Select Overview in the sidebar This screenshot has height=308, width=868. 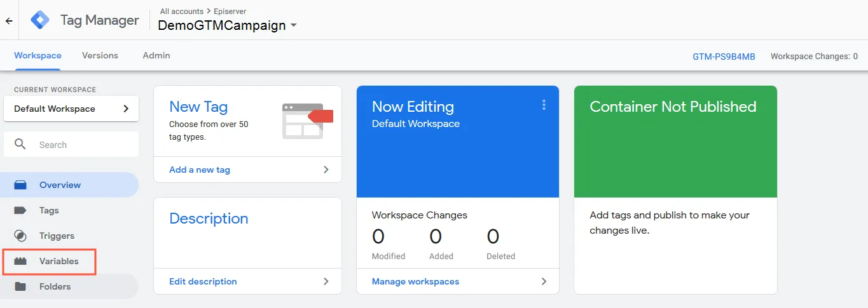pos(69,185)
